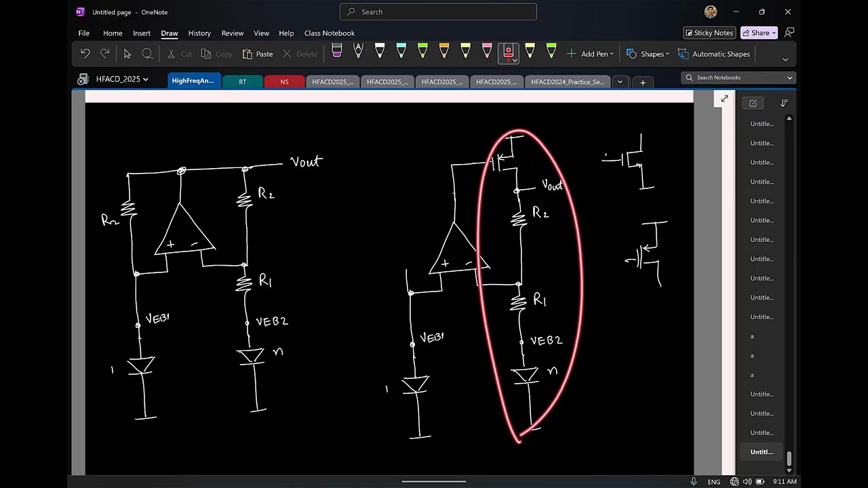Add a new page
Image resolution: width=868 pixels, height=488 pixels.
[753, 103]
